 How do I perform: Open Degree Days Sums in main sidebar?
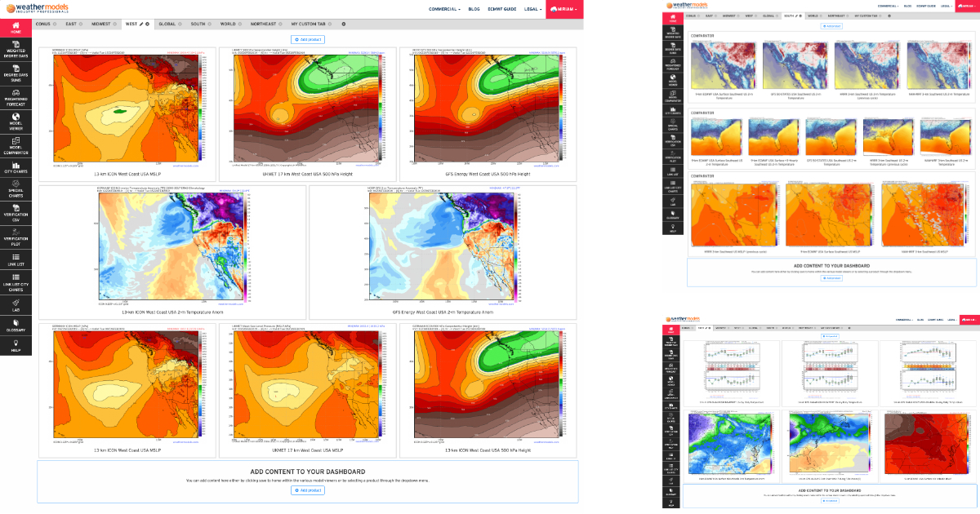tap(16, 75)
